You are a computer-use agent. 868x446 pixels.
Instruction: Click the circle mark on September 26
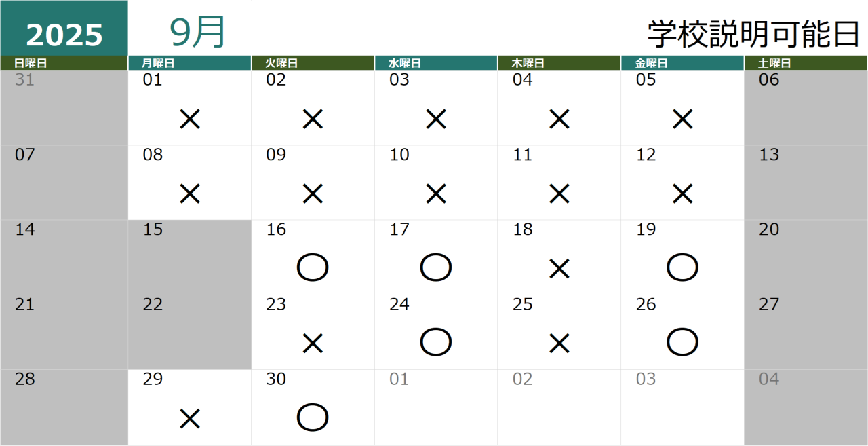pos(682,342)
